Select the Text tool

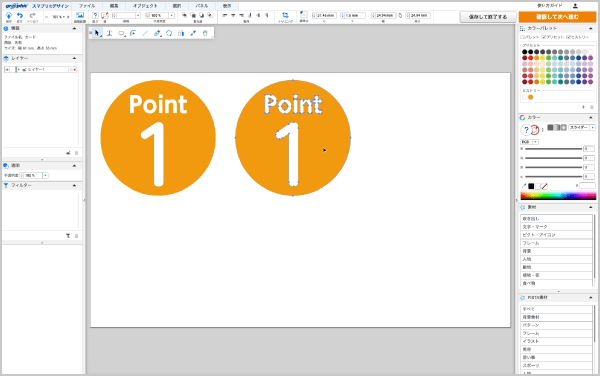(x=109, y=33)
